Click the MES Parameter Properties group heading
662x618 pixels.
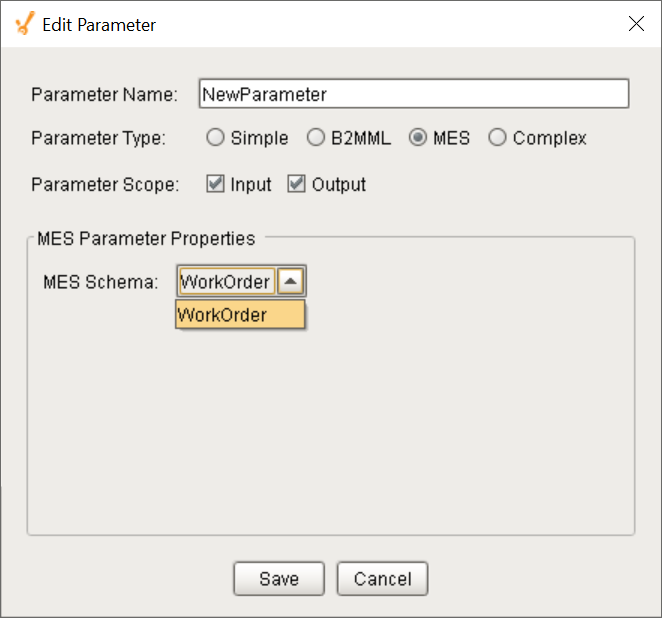pyautogui.click(x=146, y=239)
